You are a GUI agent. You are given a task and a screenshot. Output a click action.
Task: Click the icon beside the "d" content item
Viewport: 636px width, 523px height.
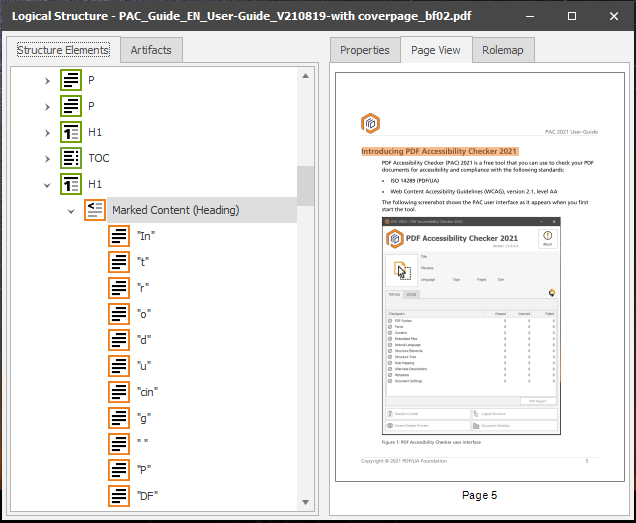point(119,340)
